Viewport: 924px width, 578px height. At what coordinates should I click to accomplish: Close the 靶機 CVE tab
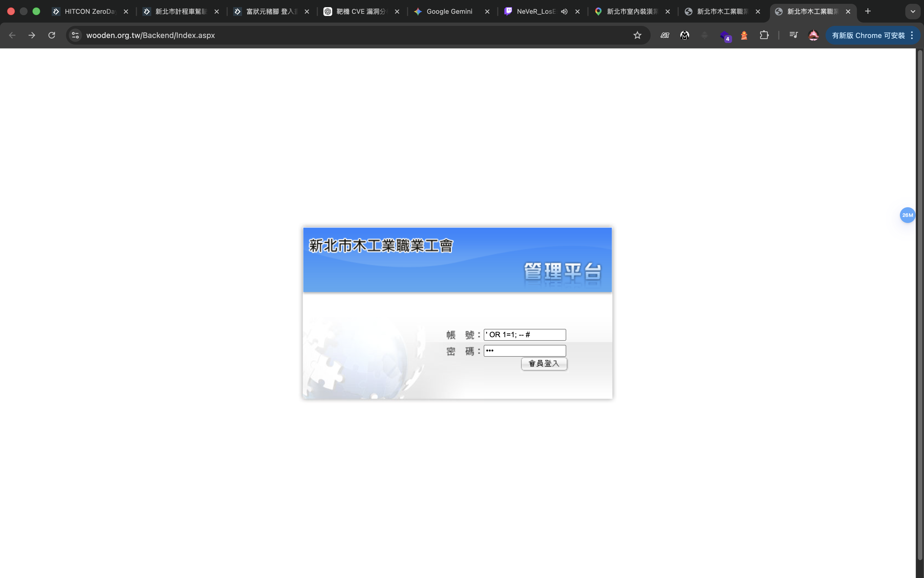(x=397, y=12)
